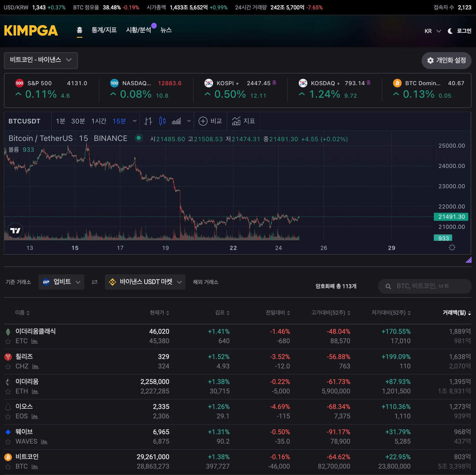Select the bar chart style icon
Viewport: 476px width, 475px height.
coord(148,121)
